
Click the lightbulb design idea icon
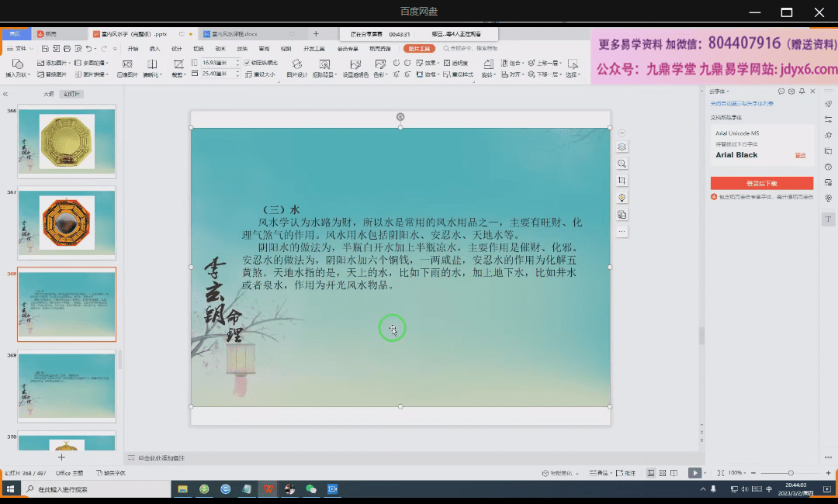(622, 198)
